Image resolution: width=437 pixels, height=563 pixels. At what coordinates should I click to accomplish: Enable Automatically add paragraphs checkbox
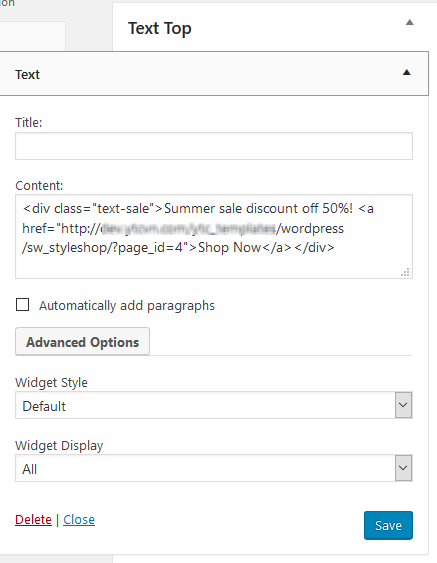point(23,304)
